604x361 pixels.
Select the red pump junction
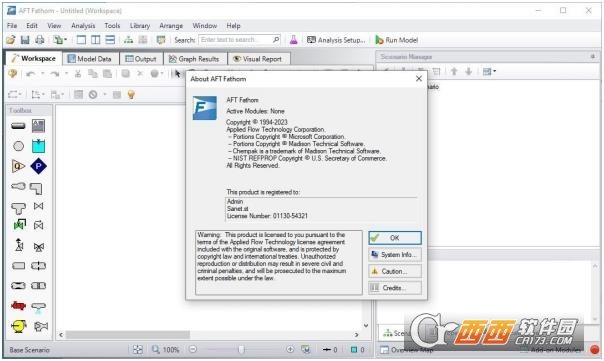(x=18, y=306)
